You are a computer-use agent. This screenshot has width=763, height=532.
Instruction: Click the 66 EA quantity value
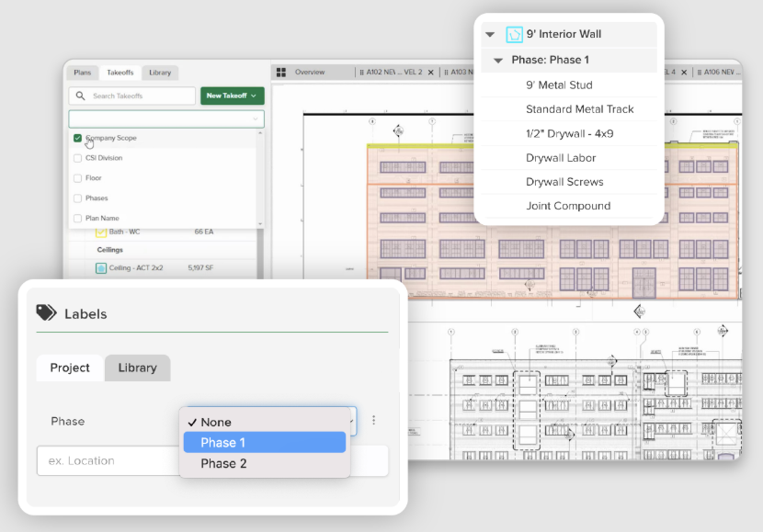(204, 232)
